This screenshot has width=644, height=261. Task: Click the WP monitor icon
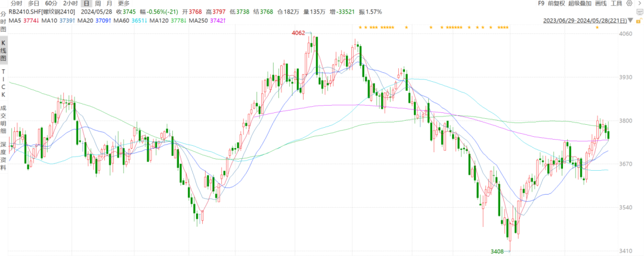(639, 11)
